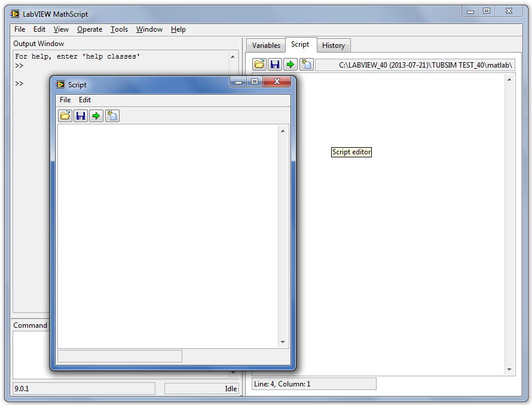Minimize the LabVIEW MathScript window

(x=470, y=11)
